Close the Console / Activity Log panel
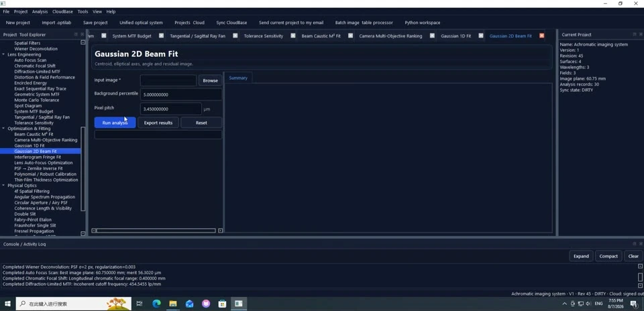The width and height of the screenshot is (644, 311). coord(641,244)
